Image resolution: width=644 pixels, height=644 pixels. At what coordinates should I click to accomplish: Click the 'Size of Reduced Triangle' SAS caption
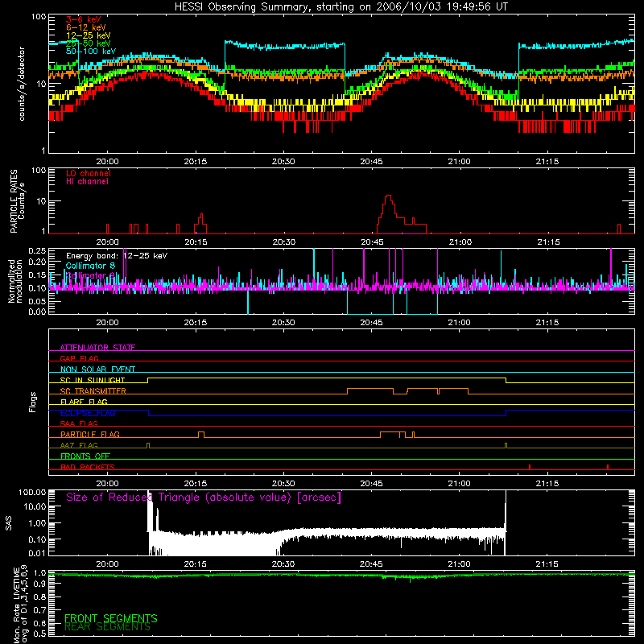[204, 497]
